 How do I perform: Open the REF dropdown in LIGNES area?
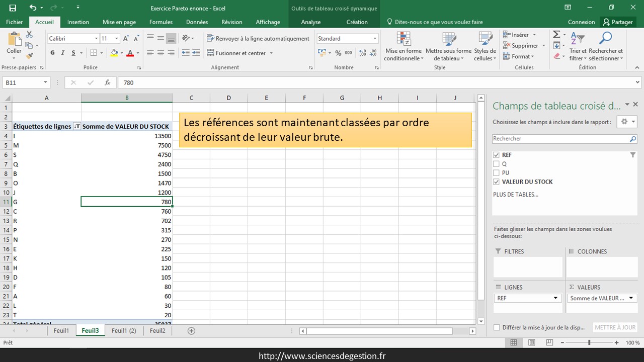[x=556, y=298]
